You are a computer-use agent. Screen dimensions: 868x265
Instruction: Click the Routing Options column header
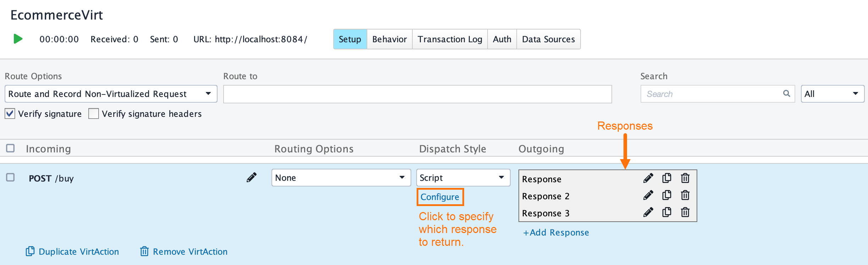314,148
